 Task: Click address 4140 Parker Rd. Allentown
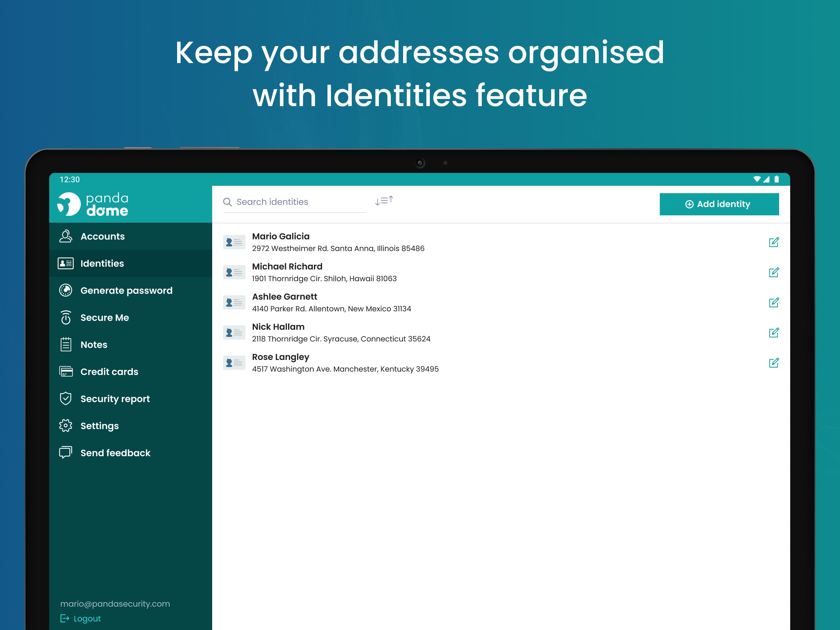tap(331, 309)
